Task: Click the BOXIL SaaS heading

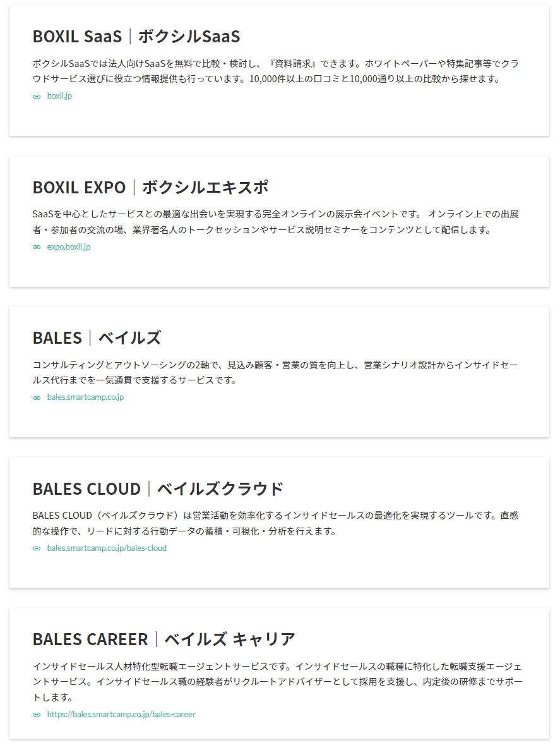Action: (136, 37)
